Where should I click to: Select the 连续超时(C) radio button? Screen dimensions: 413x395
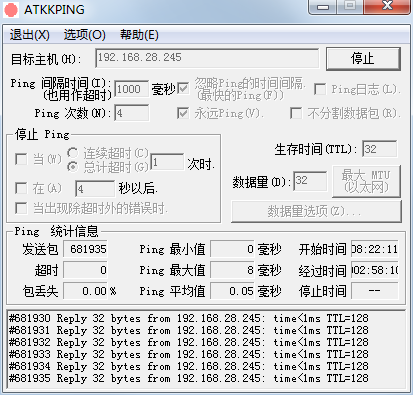(73, 153)
